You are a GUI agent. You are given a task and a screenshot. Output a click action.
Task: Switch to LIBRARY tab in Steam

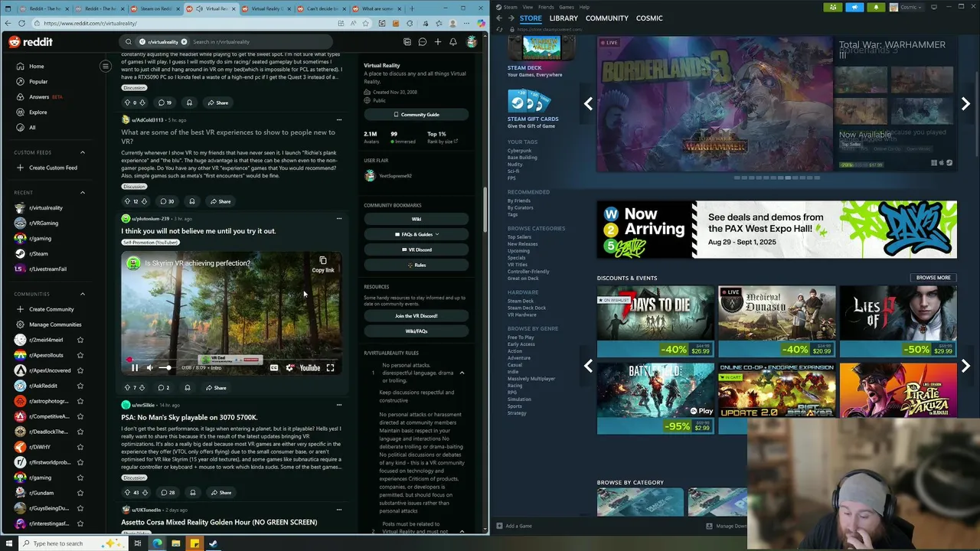[563, 18]
